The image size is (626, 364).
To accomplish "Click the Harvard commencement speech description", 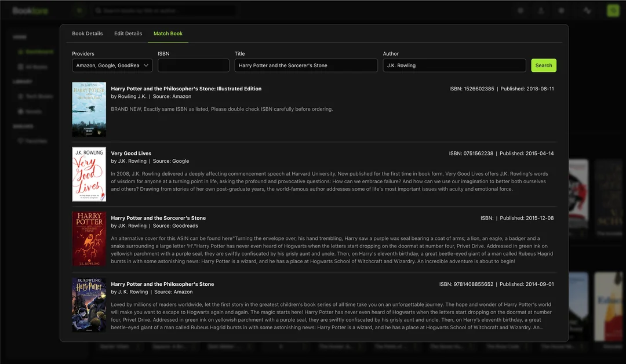I will [329, 181].
